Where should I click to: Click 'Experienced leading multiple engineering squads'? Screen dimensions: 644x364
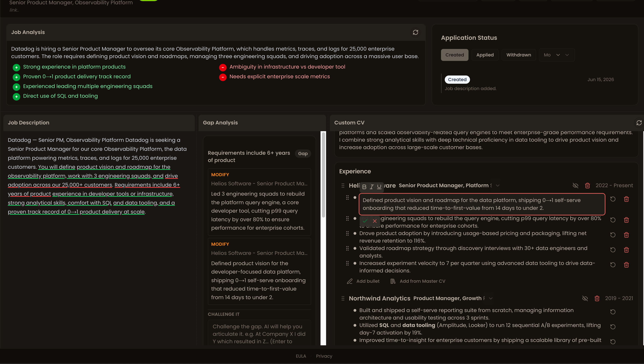88,86
